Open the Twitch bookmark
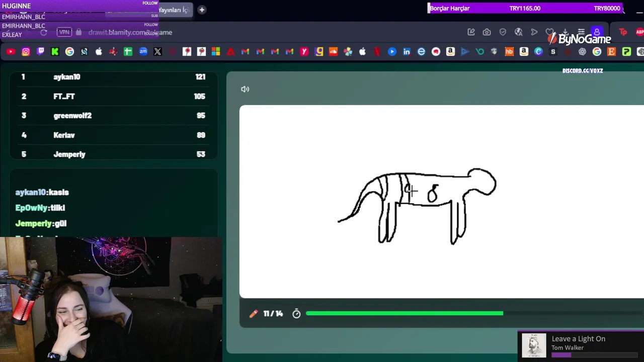Viewport: 644px width, 362px height. (40, 51)
